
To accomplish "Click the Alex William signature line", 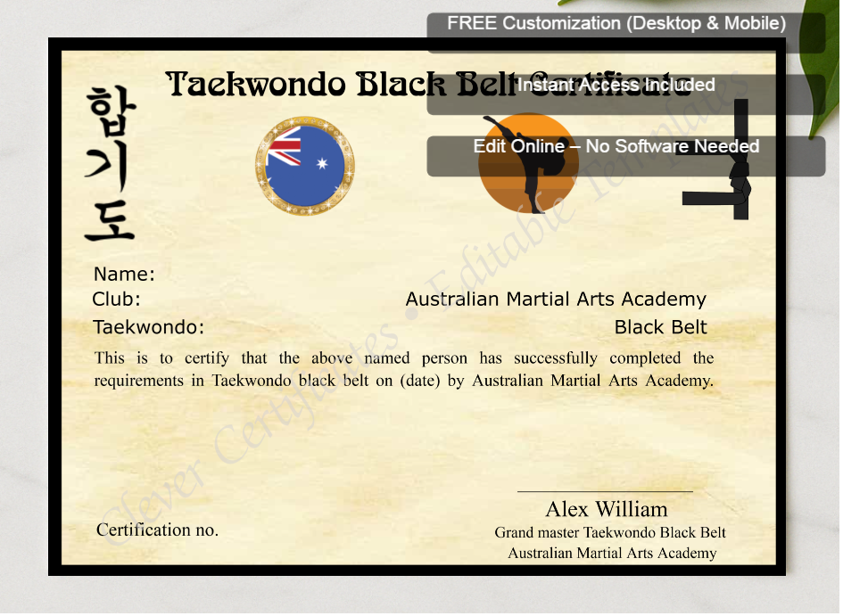I will click(x=607, y=509).
